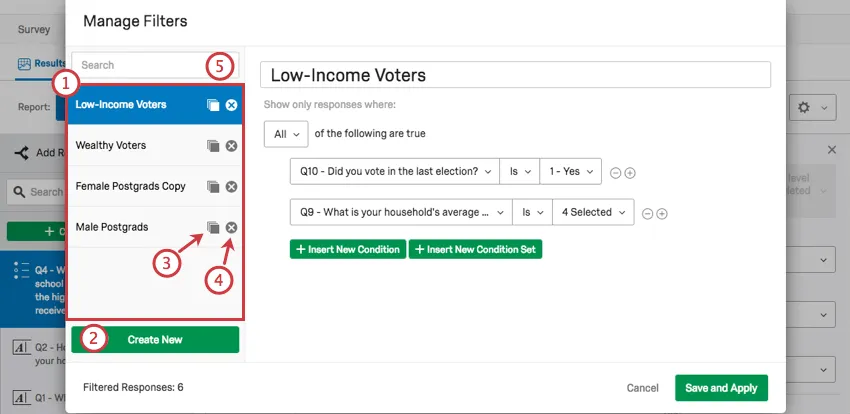Select the Wealthy Voters filter
Viewport: 850px width, 414px height.
pos(111,146)
